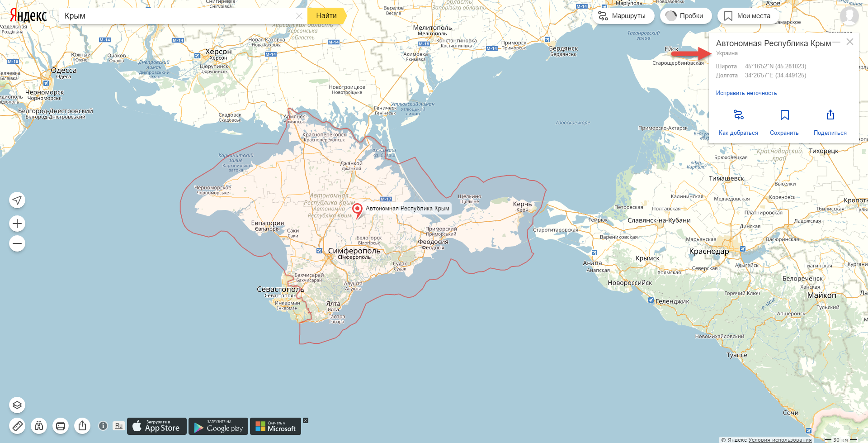
Task: Click the Найти search button
Action: point(326,16)
